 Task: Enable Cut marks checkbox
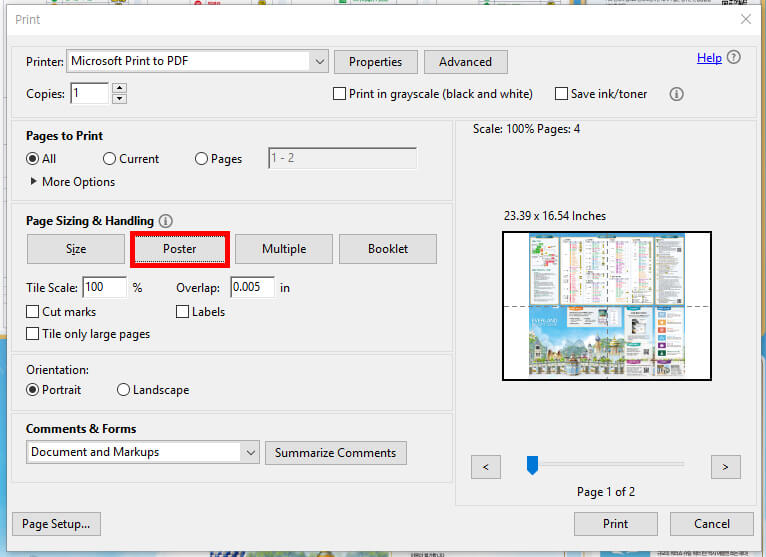pyautogui.click(x=32, y=312)
